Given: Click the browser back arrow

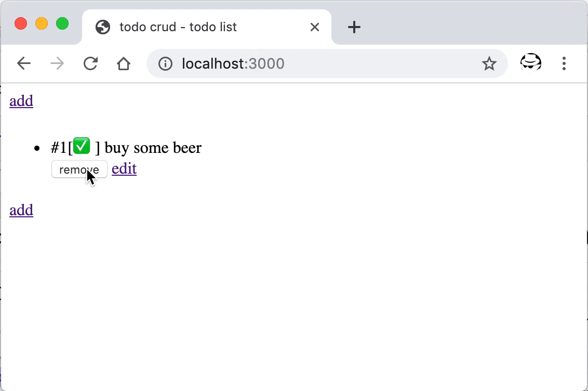Looking at the screenshot, I should click(x=24, y=63).
